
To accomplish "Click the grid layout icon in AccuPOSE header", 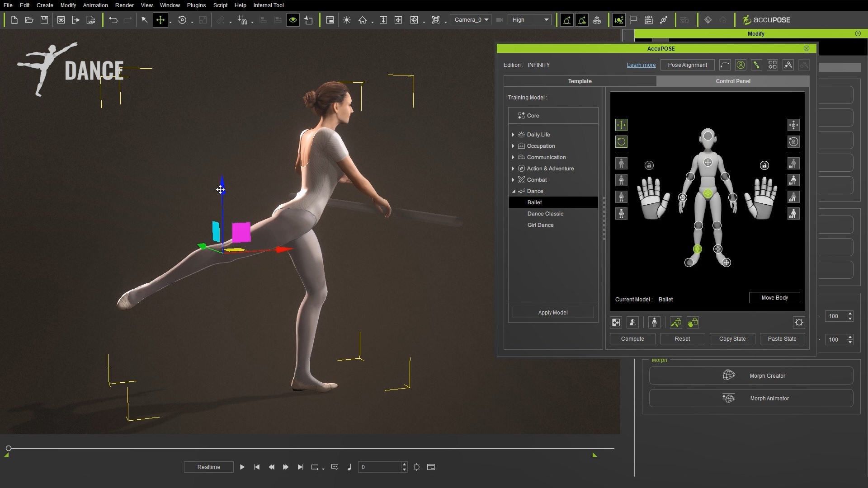I will [772, 65].
